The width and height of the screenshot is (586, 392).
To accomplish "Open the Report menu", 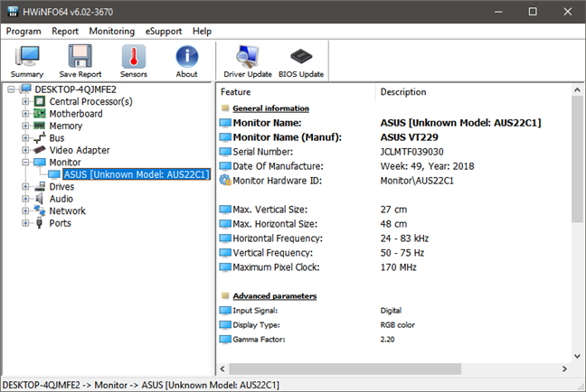I will tap(65, 31).
